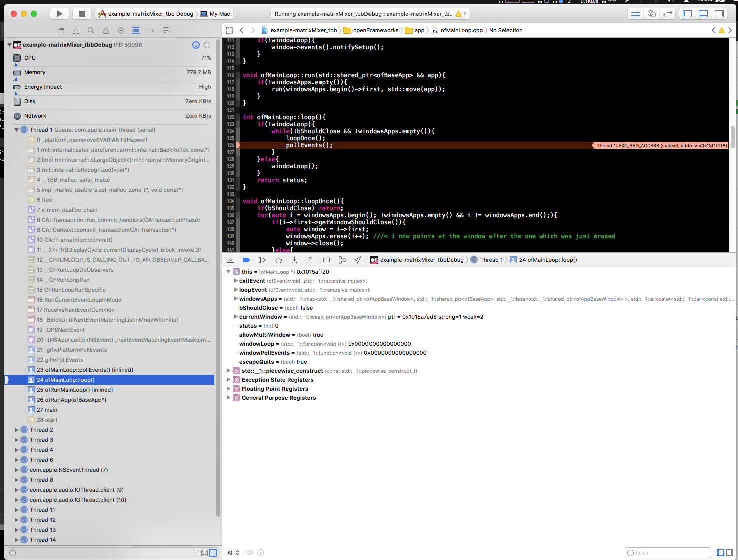Image resolution: width=738 pixels, height=560 pixels.
Task: Toggle the right inspector panel
Action: tap(719, 13)
